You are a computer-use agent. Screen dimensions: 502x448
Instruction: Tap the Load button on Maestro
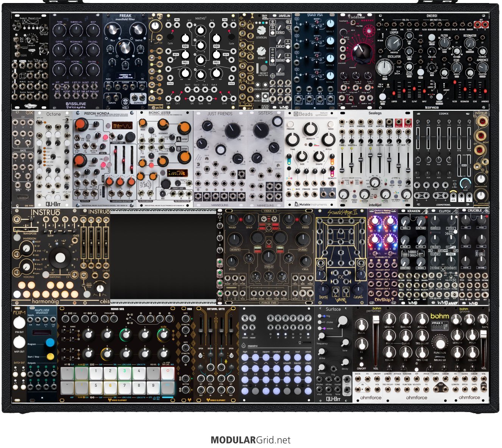(298, 357)
